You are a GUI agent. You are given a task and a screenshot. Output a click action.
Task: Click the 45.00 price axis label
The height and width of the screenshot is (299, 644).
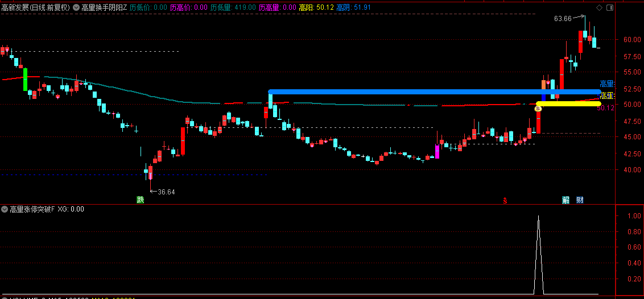(631, 137)
